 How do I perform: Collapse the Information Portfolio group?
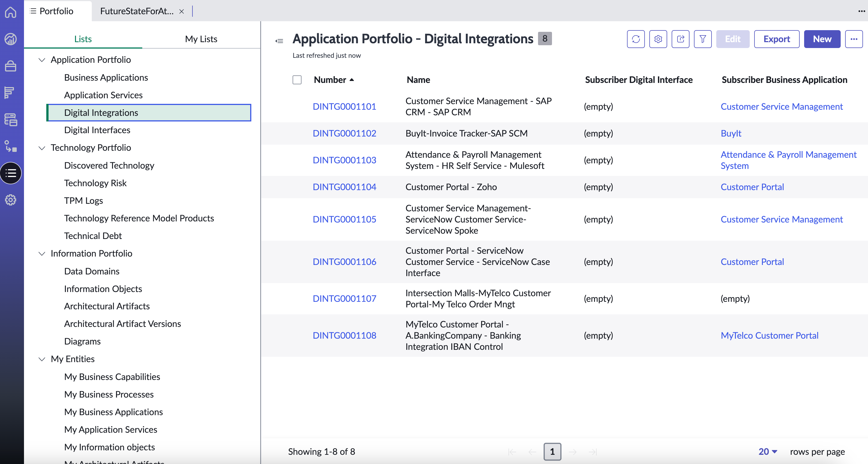click(x=42, y=253)
